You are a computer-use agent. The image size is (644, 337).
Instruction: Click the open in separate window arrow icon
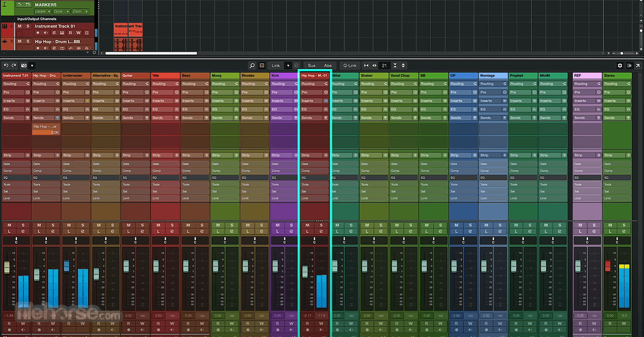(638, 65)
